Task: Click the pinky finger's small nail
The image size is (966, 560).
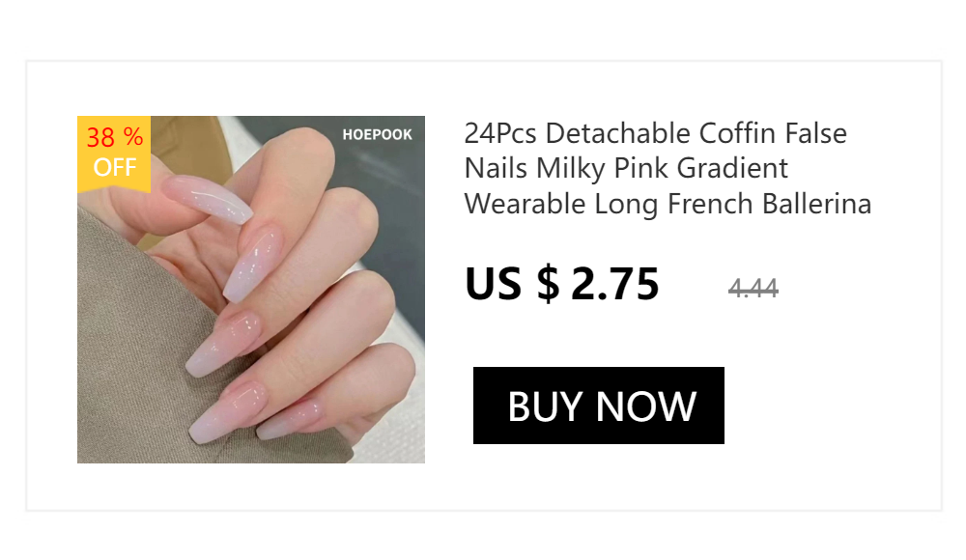Action: (x=288, y=420)
